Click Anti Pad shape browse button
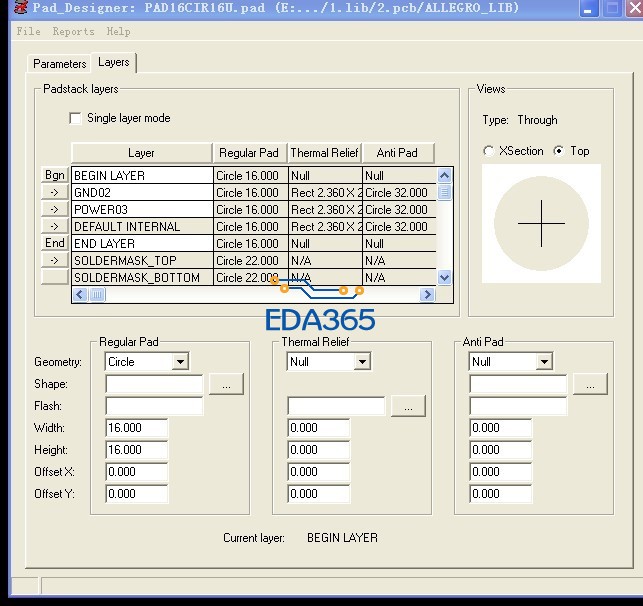Viewport: 643px width, 606px height. click(590, 384)
